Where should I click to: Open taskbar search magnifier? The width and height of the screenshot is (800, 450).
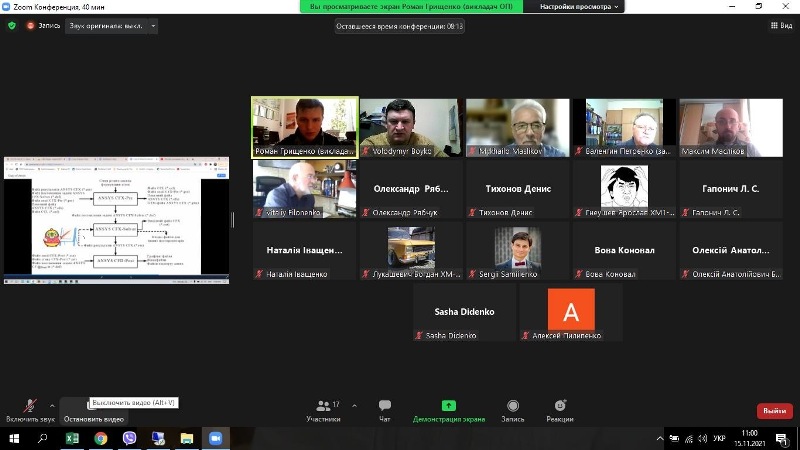click(x=43, y=438)
